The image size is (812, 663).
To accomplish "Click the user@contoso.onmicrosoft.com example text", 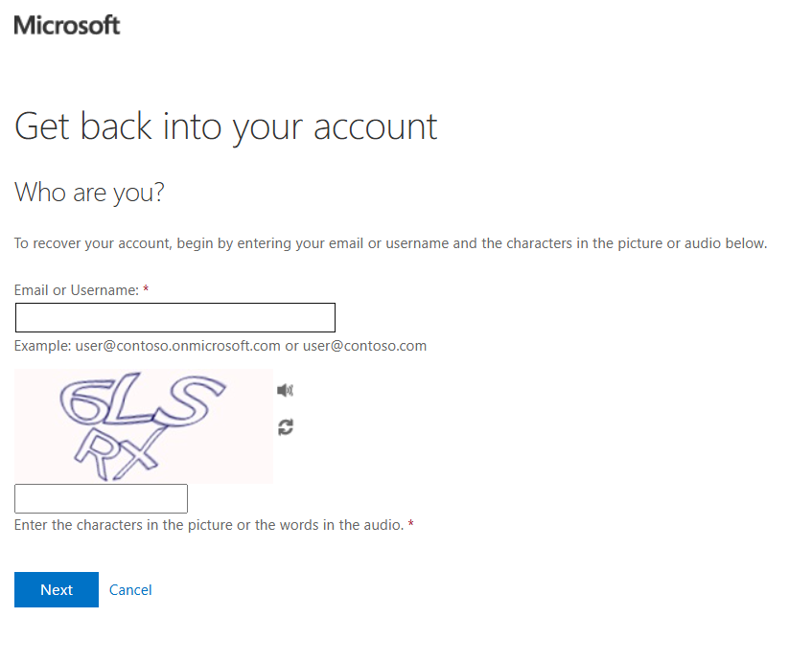I will [177, 346].
